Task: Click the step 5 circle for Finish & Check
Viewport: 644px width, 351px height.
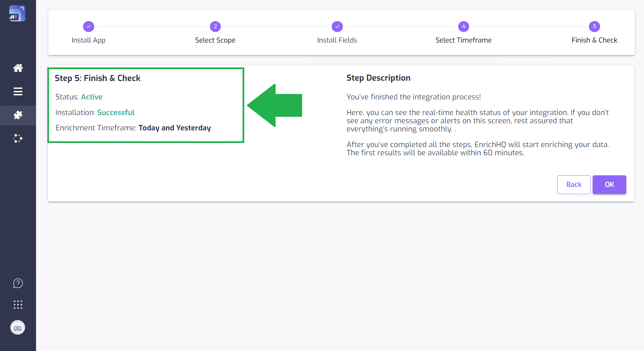Action: pos(594,26)
